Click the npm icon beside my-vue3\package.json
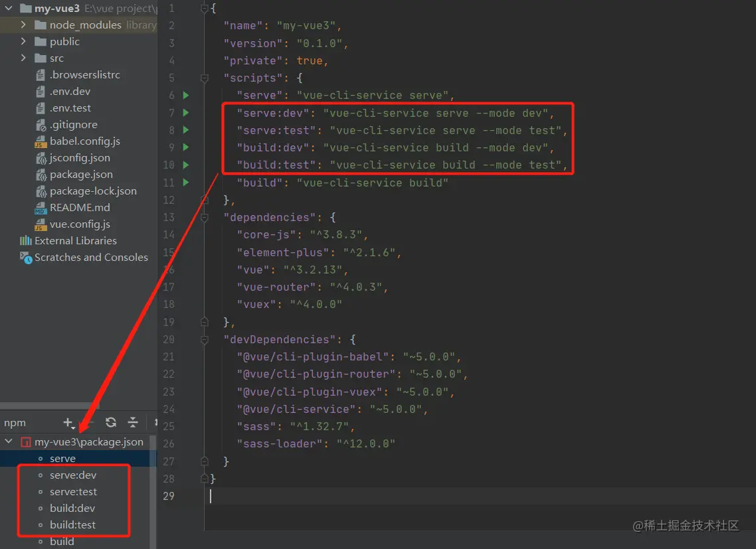756x549 pixels. point(26,442)
